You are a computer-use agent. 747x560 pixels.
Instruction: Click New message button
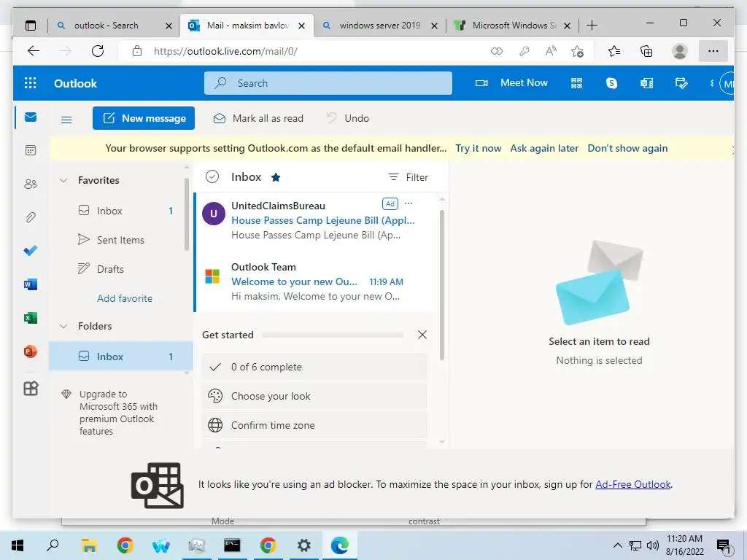point(144,118)
